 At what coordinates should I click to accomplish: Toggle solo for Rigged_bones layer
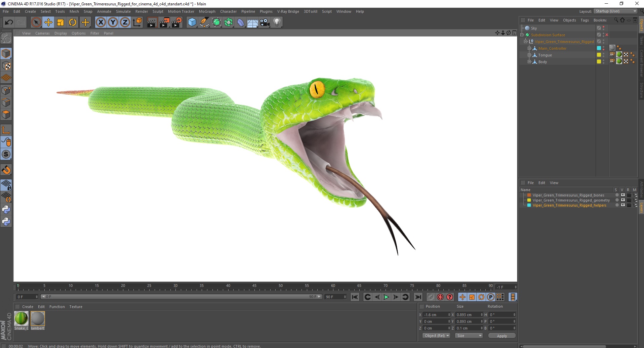(x=617, y=195)
